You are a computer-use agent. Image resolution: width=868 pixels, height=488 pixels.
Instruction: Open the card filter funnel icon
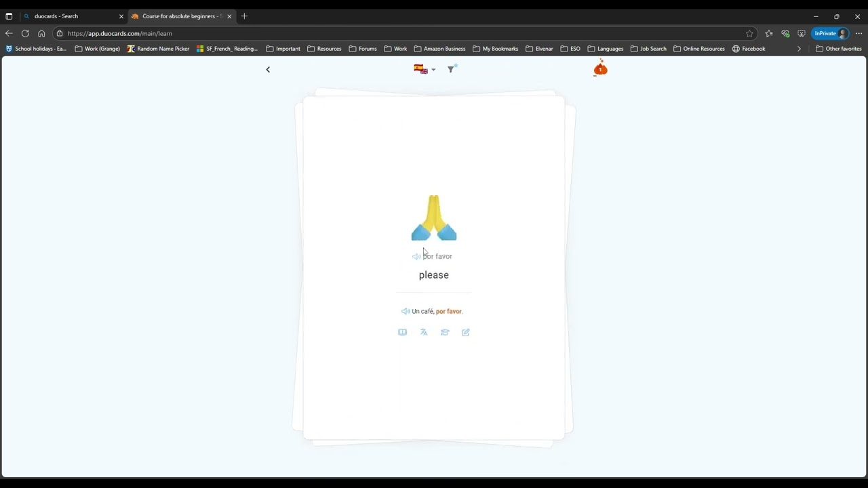451,68
